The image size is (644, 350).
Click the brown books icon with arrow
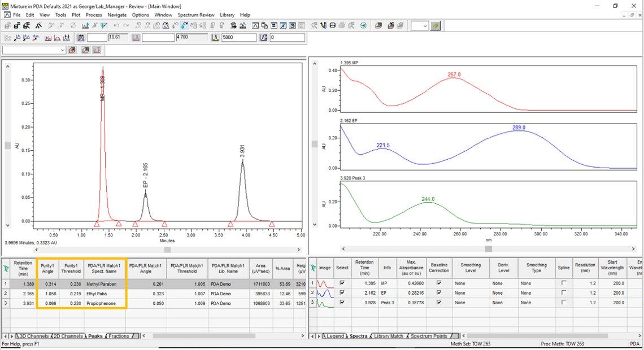[390, 25]
